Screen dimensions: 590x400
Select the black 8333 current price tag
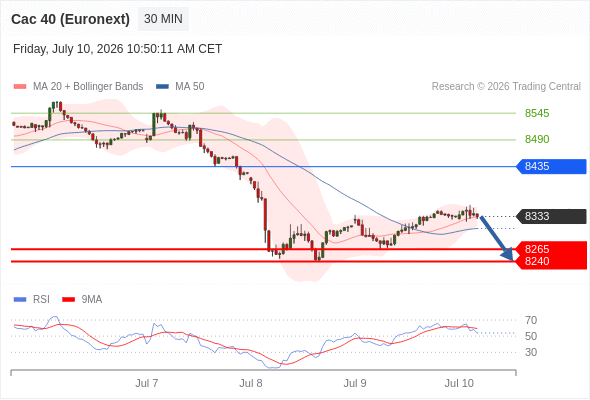pyautogui.click(x=551, y=216)
